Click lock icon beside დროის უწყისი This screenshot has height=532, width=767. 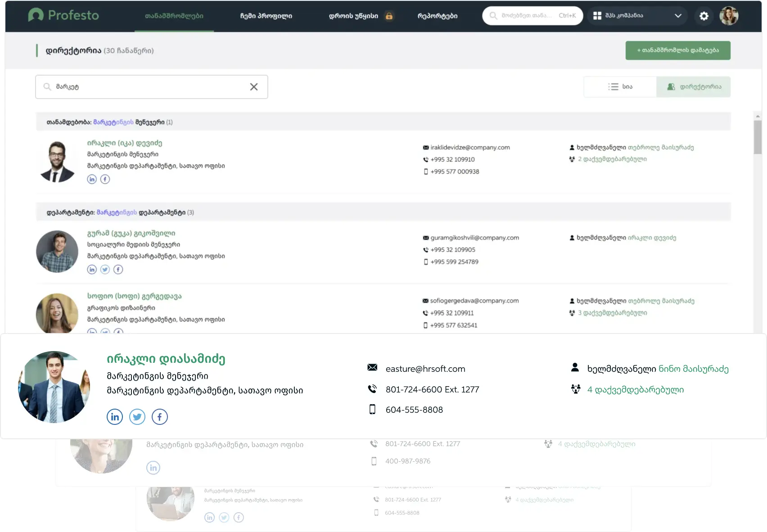[x=389, y=16]
